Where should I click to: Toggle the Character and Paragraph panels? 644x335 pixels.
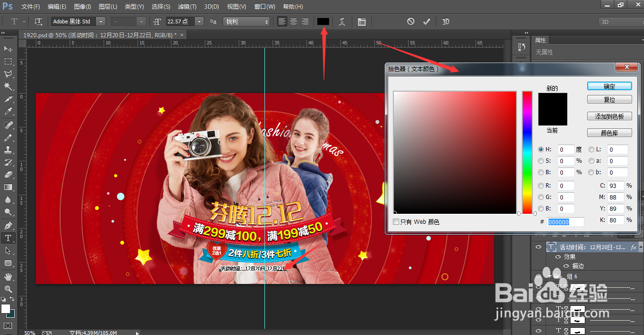point(361,21)
